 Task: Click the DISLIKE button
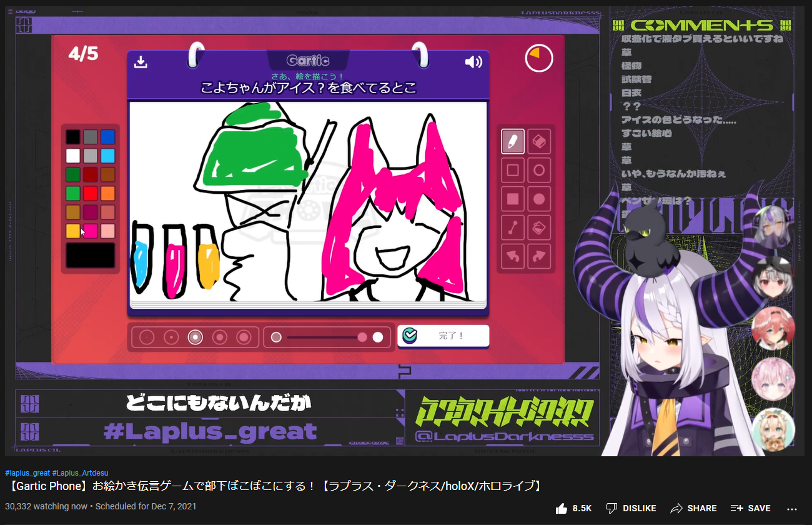[631, 508]
